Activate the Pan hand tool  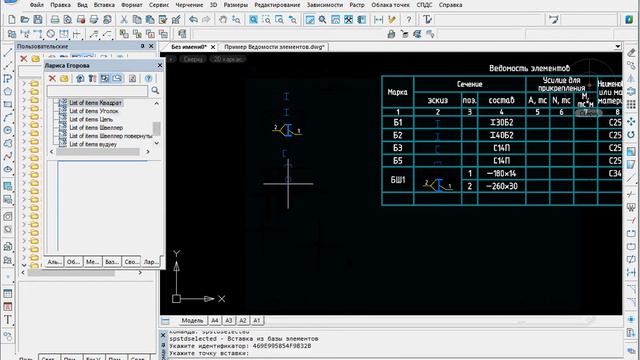[223, 20]
